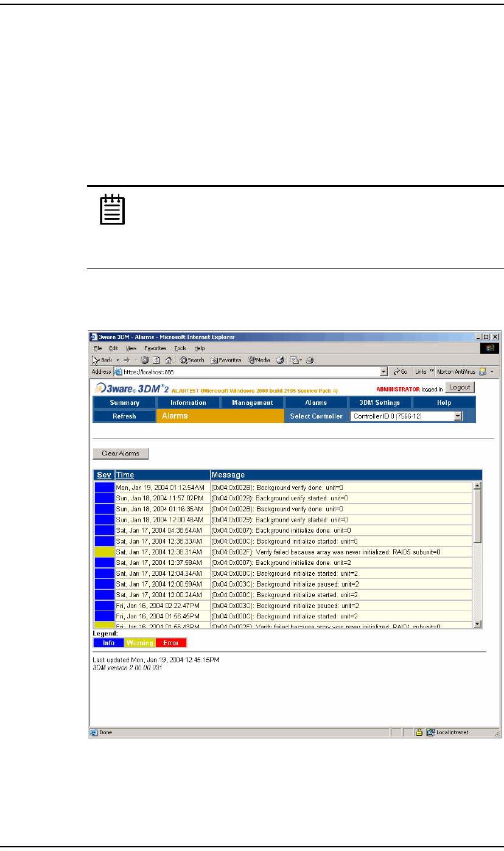Click the red Error legend swatch
This screenshot has width=504, height=851.
tap(171, 643)
